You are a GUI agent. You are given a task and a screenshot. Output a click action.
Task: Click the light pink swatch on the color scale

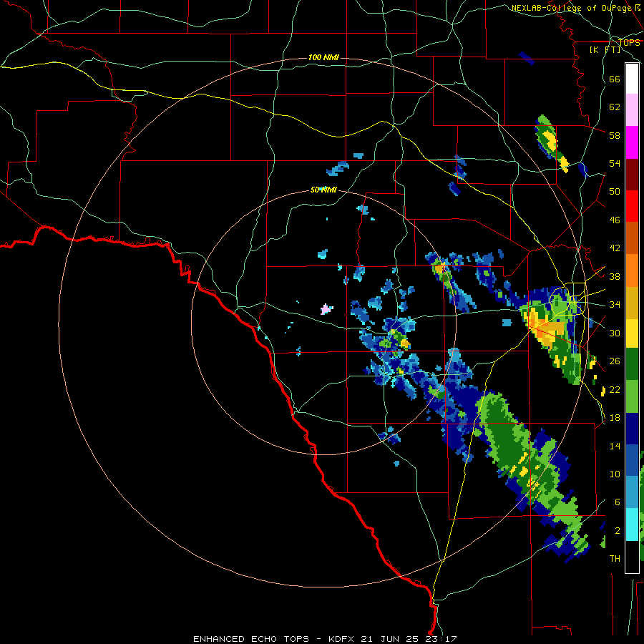click(632, 109)
